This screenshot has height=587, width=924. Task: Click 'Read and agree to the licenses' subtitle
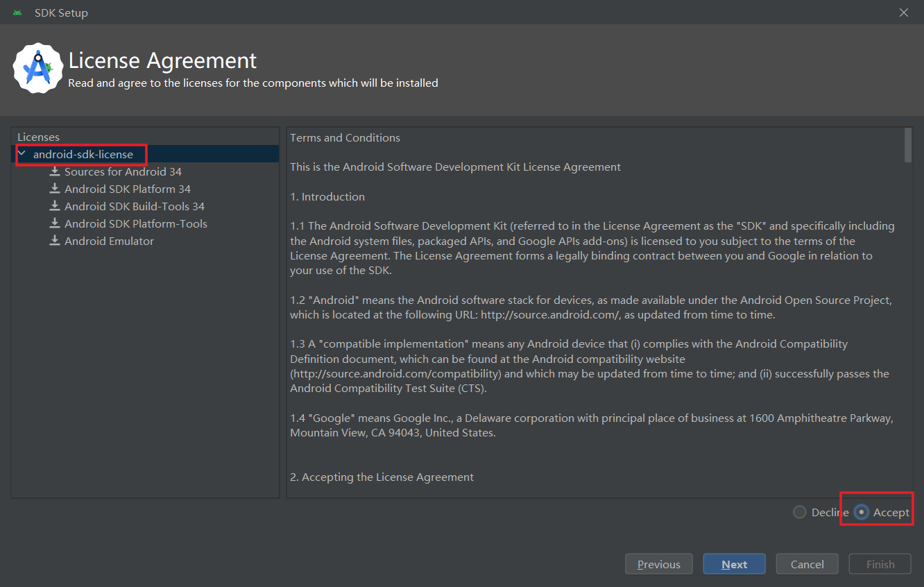pyautogui.click(x=253, y=83)
